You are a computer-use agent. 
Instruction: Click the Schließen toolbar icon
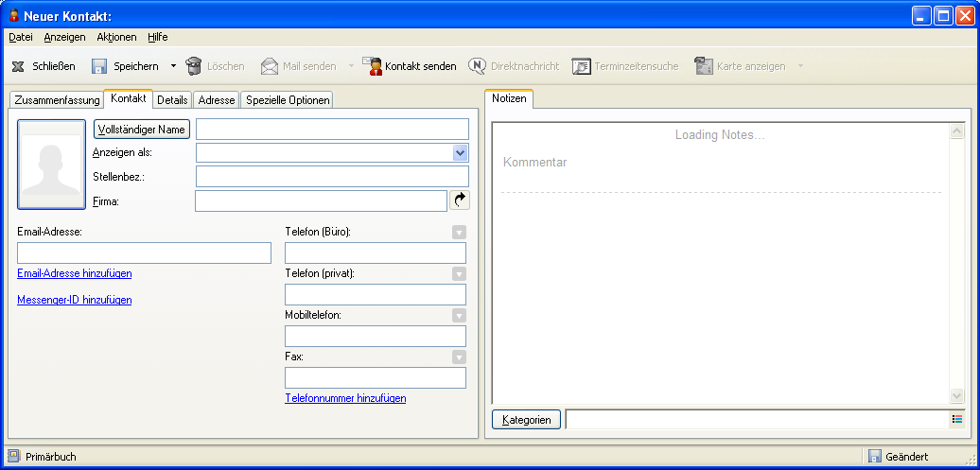tap(18, 66)
